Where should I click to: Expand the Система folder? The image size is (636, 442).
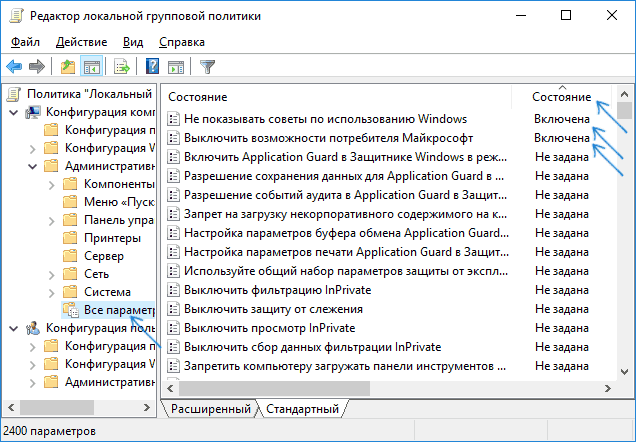[52, 292]
